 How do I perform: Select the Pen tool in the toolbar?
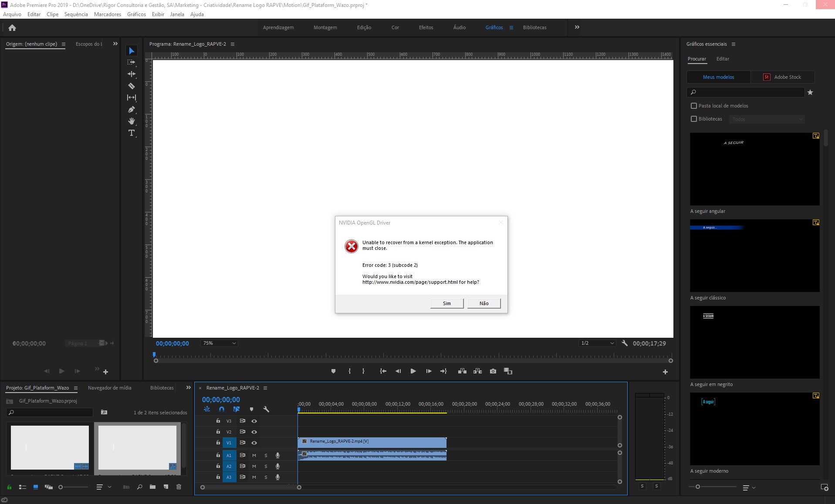click(x=132, y=109)
